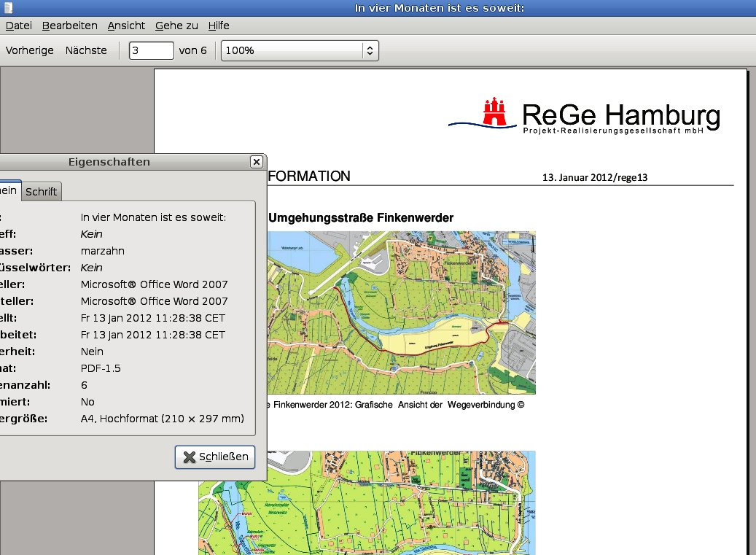Open the Gehe zu menu

tap(176, 26)
